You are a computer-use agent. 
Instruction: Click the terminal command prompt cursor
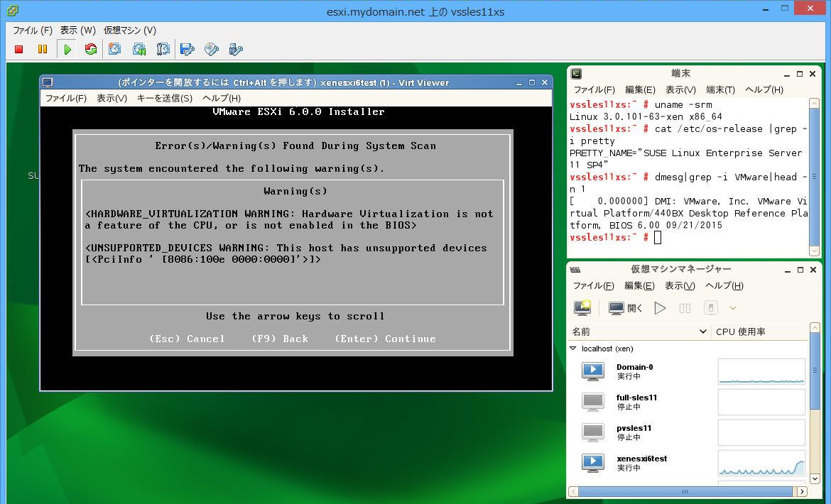point(658,237)
